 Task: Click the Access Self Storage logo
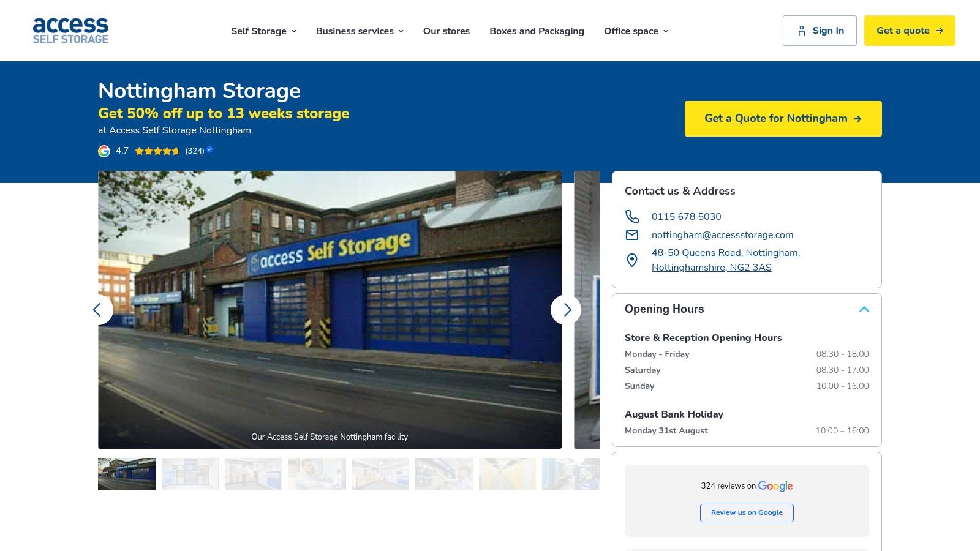[x=70, y=31]
